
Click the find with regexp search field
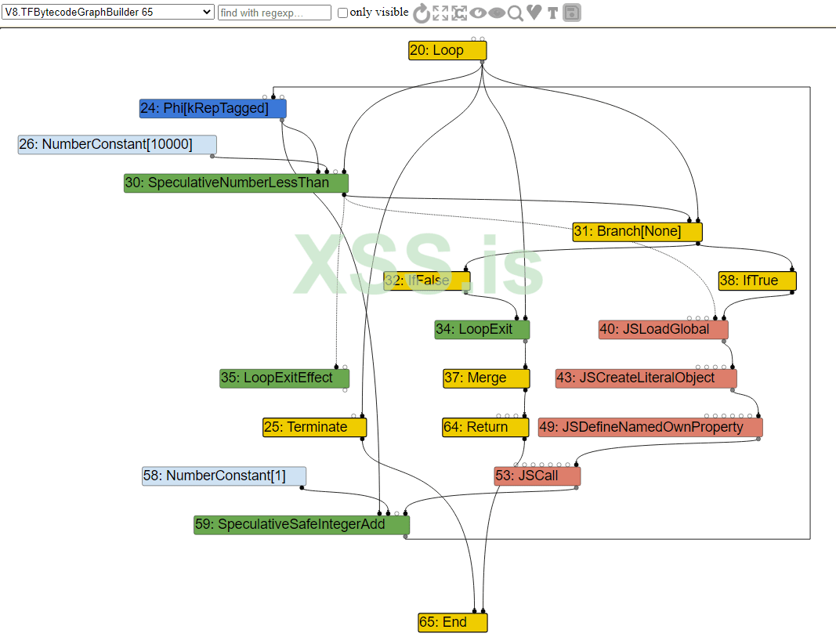tap(274, 13)
